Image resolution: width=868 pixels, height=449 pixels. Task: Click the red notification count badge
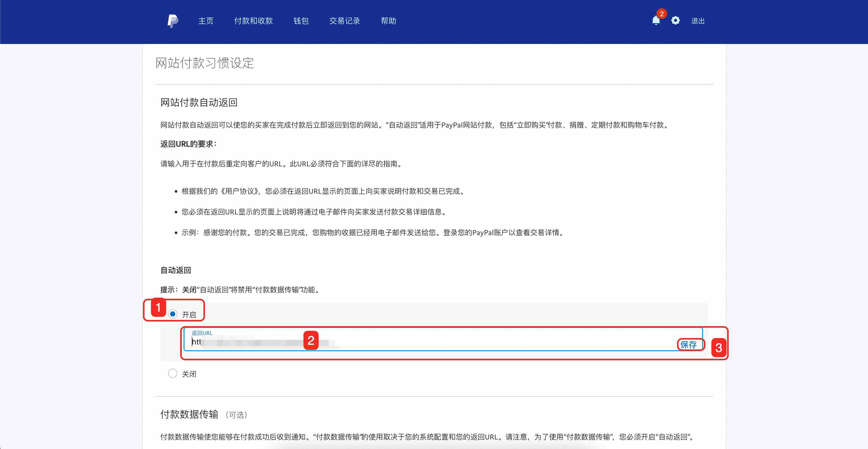661,14
